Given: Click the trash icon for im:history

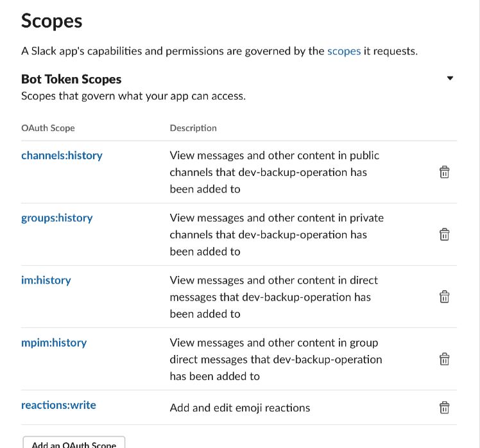Looking at the screenshot, I should [444, 297].
